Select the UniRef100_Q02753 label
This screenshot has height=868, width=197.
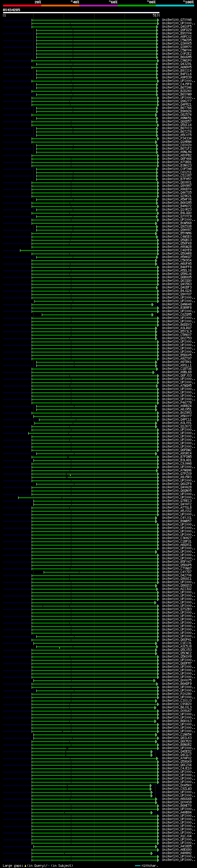[177, 338]
